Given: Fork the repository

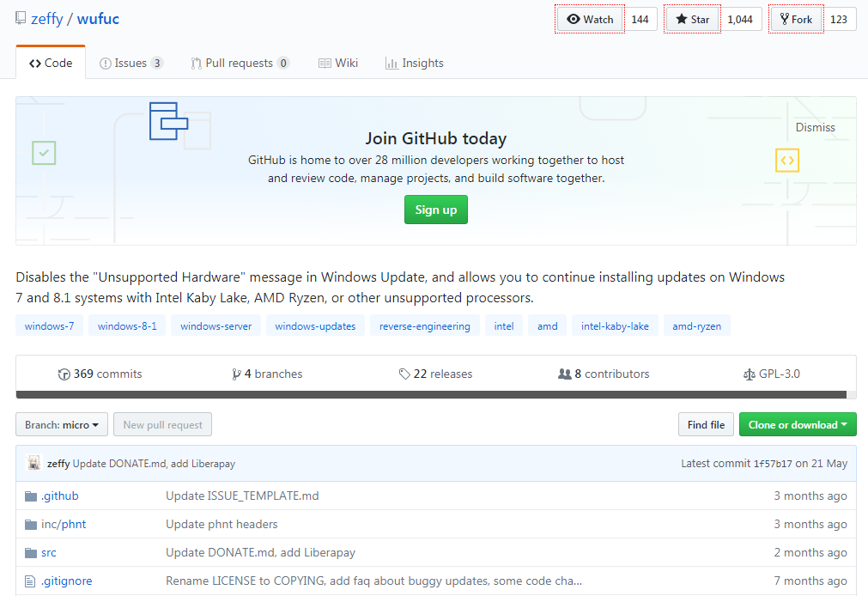Looking at the screenshot, I should (x=796, y=20).
